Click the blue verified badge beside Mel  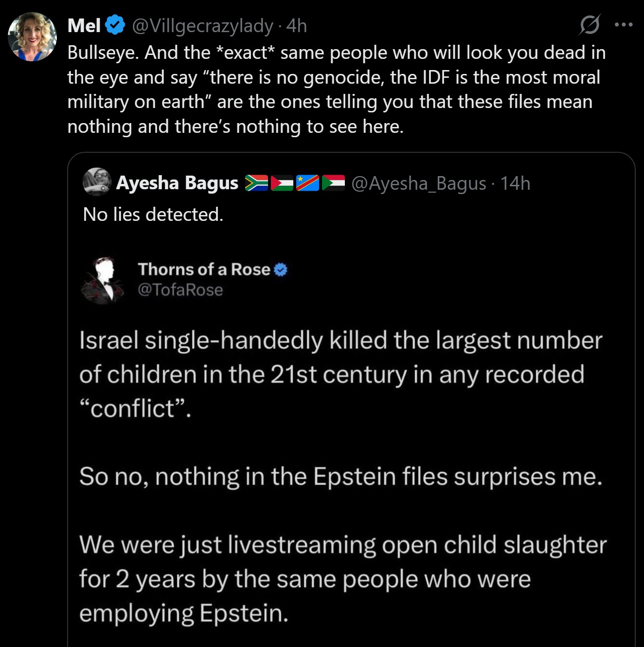[115, 25]
